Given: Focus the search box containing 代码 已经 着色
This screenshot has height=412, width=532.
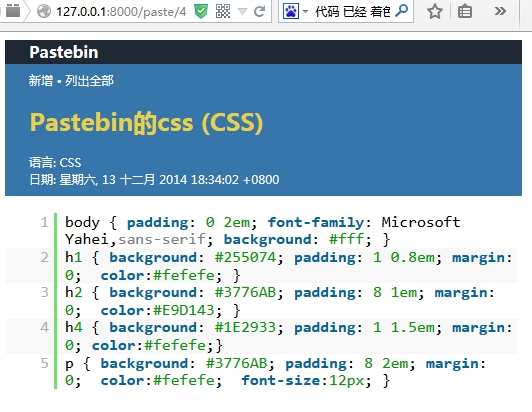Looking at the screenshot, I should point(353,12).
